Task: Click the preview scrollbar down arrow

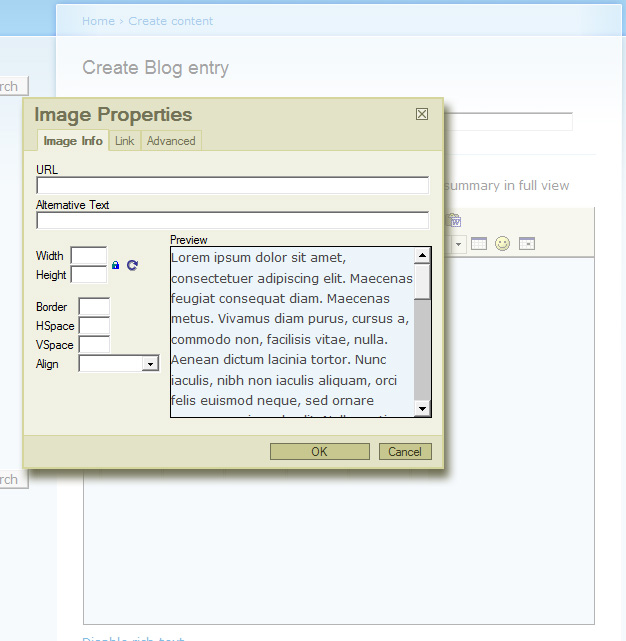Action: click(x=422, y=408)
